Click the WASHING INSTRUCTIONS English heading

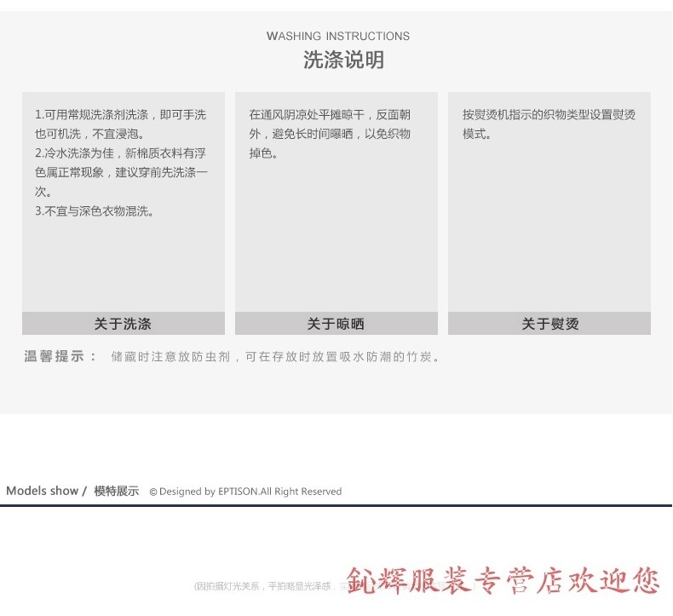point(337,36)
